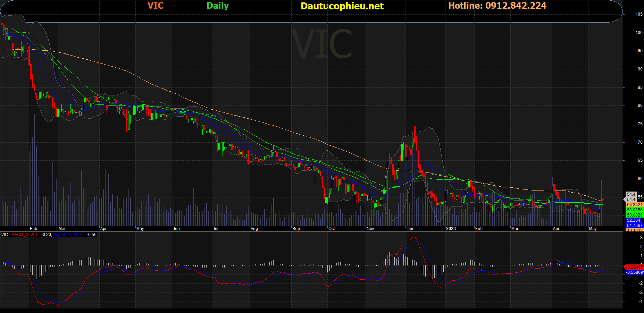
Task: Click the orange 54.3421 price tag
Action: (x=634, y=205)
